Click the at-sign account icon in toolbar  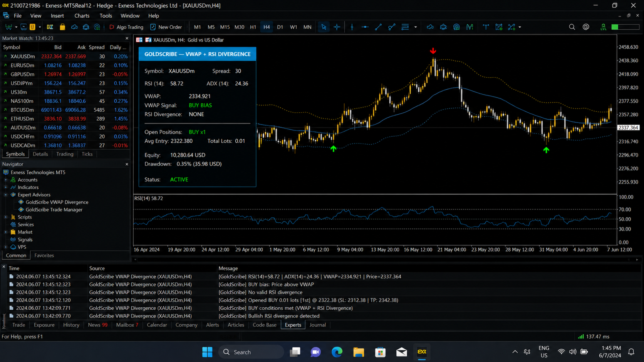[586, 27]
